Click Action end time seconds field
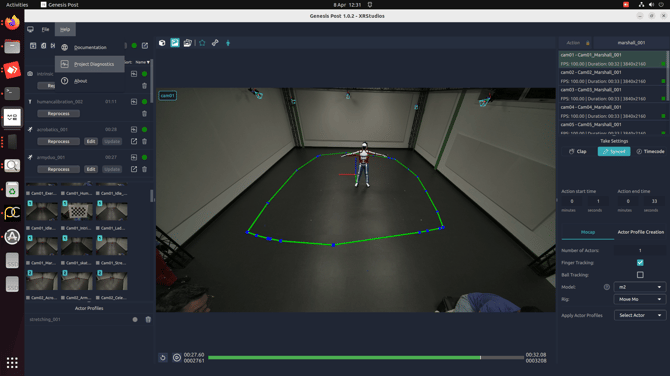The image size is (670, 376). [654, 201]
